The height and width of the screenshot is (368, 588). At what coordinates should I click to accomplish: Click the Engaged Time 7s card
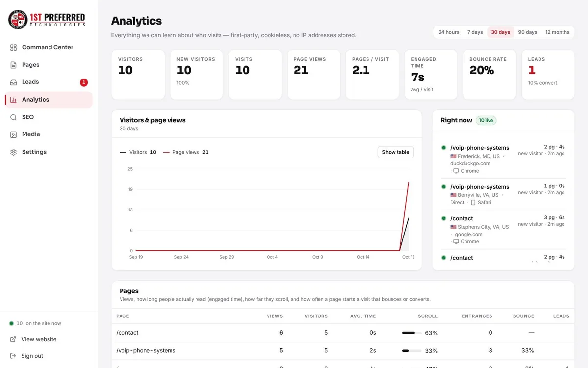(431, 75)
